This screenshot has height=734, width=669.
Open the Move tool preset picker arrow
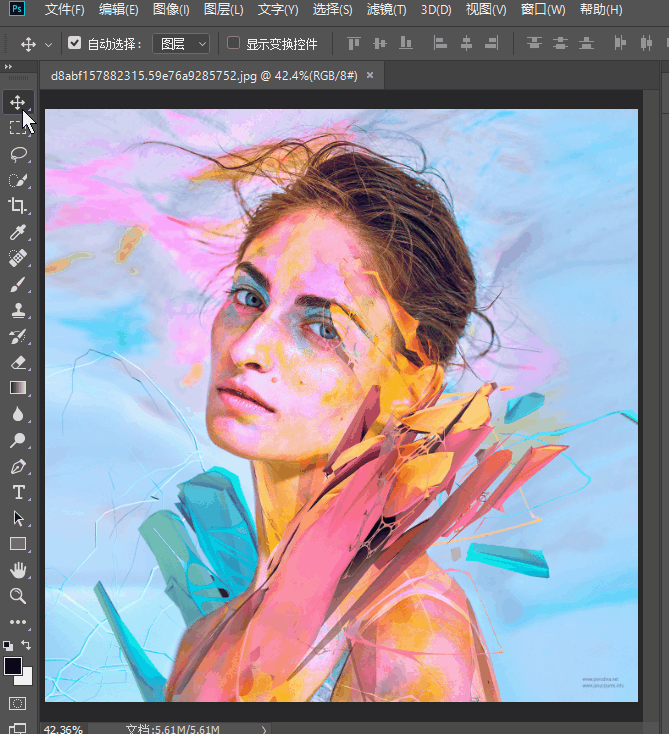48,45
